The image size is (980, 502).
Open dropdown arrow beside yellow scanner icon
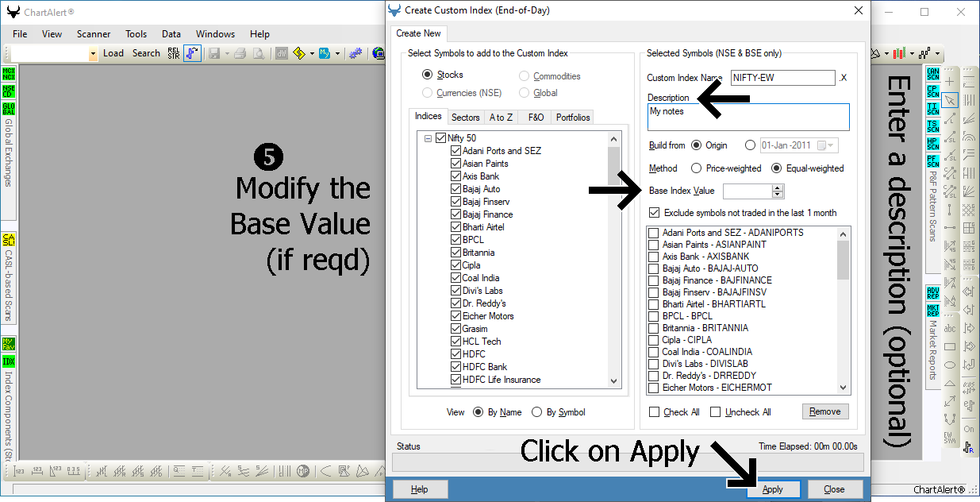tap(313, 53)
